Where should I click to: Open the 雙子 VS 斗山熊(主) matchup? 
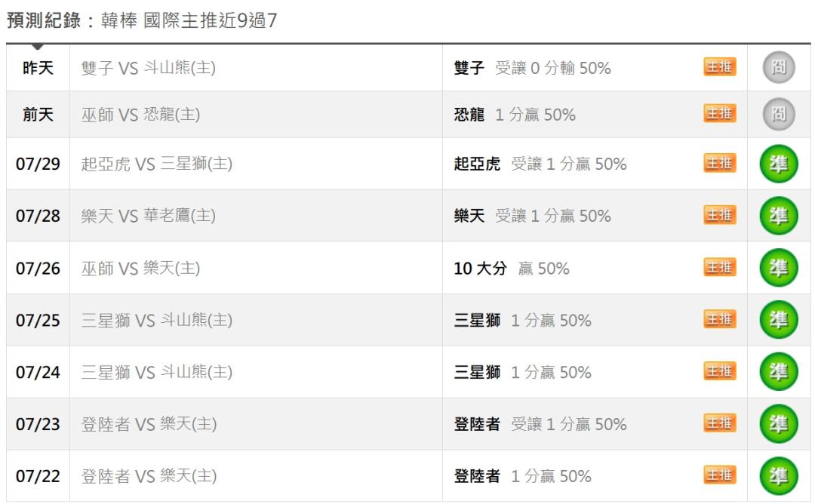pos(149,68)
